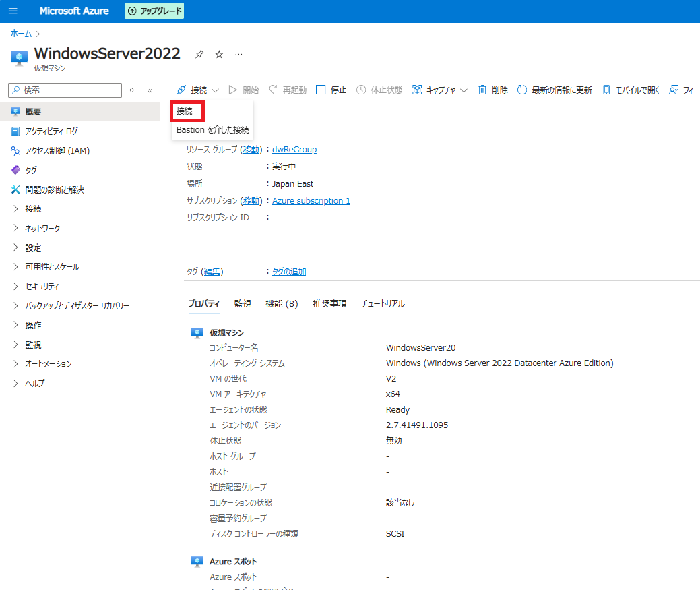
Task: Open the キャプチャ dropdown
Action: [x=440, y=90]
